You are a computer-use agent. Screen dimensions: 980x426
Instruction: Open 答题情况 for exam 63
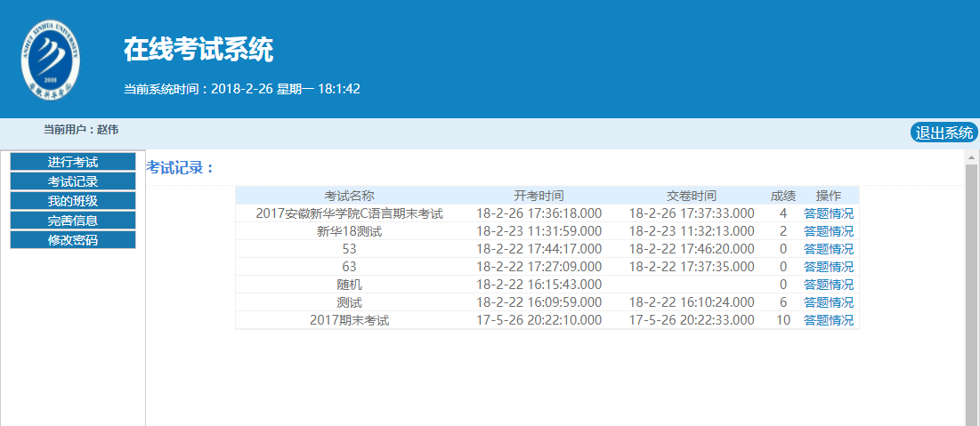click(828, 267)
